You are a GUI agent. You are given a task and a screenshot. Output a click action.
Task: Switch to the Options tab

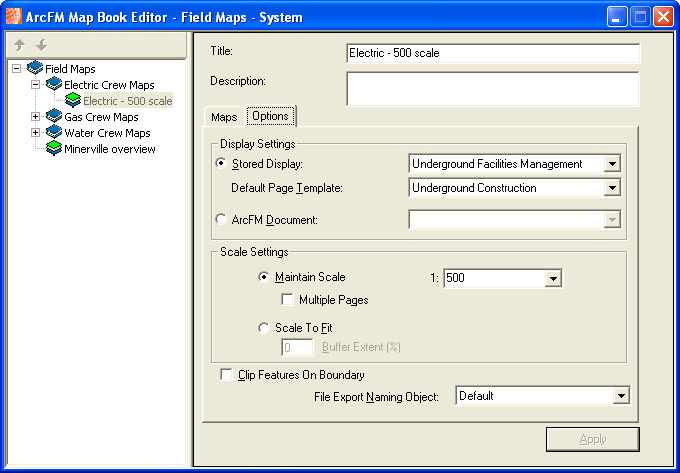271,116
